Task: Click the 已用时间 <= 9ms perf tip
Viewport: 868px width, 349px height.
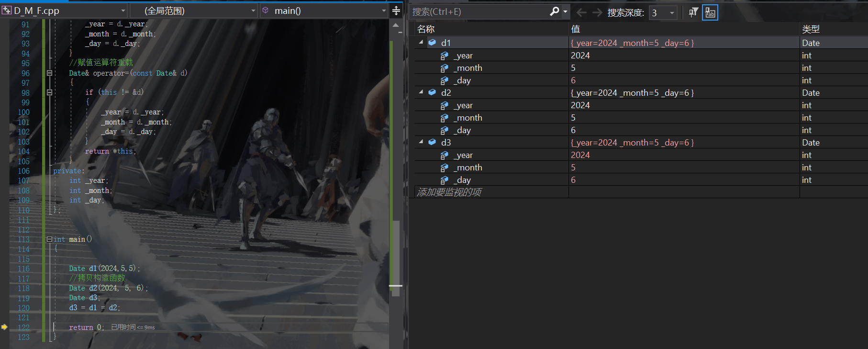Action: (x=133, y=327)
